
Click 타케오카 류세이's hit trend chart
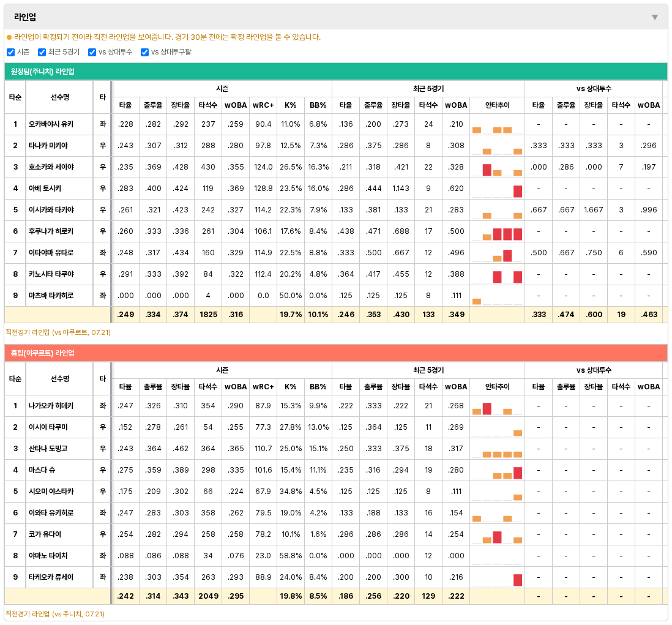pos(497,577)
